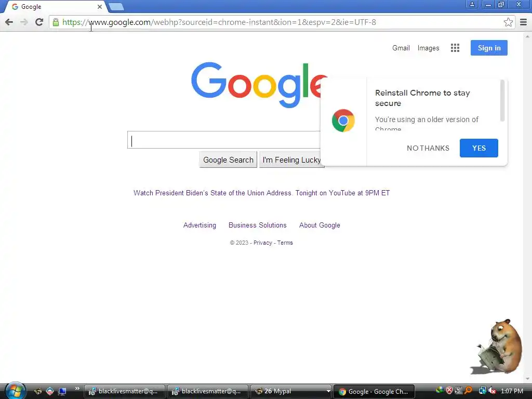This screenshot has width=532, height=399.
Task: Click the Chrome logo in reinstall popup
Action: click(x=343, y=121)
